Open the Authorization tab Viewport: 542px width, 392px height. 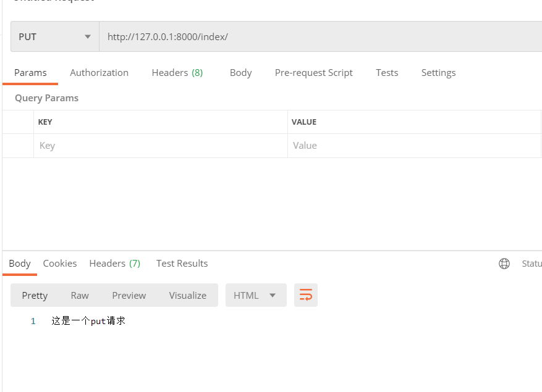(x=100, y=72)
